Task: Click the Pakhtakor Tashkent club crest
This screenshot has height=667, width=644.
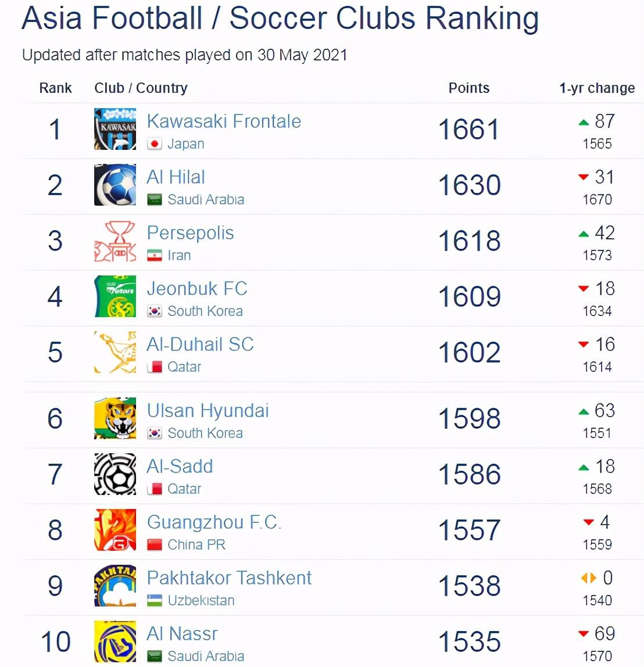Action: pyautogui.click(x=115, y=586)
